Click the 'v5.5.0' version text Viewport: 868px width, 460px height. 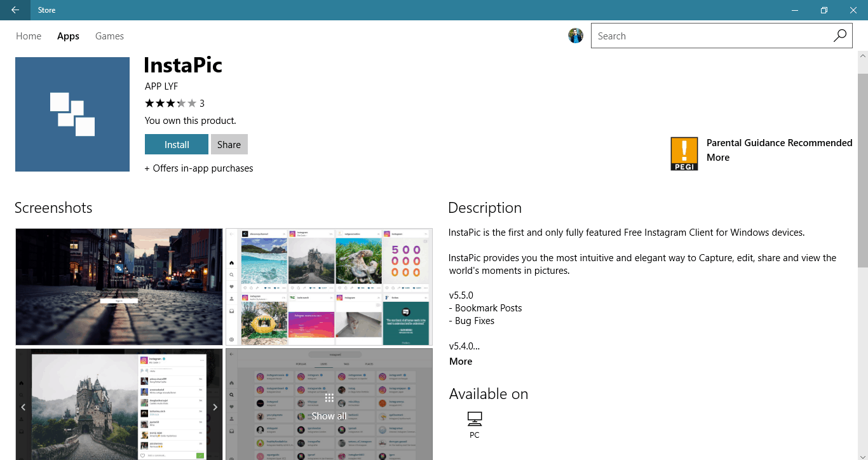coord(461,295)
